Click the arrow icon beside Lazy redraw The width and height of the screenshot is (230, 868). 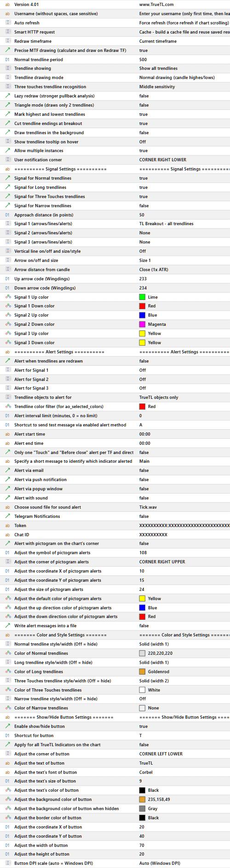pos(7,96)
